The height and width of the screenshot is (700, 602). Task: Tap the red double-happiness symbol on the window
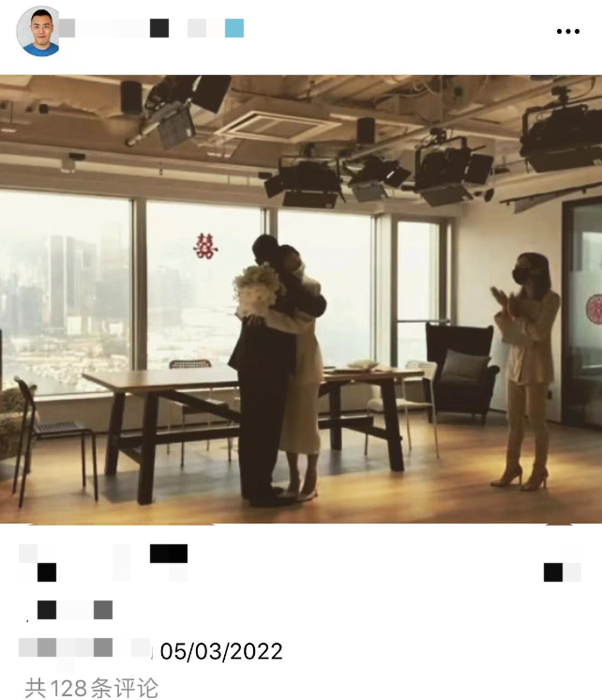pyautogui.click(x=205, y=246)
